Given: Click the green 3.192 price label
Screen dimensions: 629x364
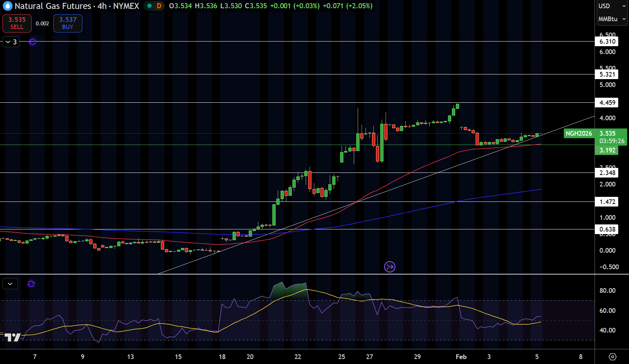Looking at the screenshot, I should pos(606,150).
